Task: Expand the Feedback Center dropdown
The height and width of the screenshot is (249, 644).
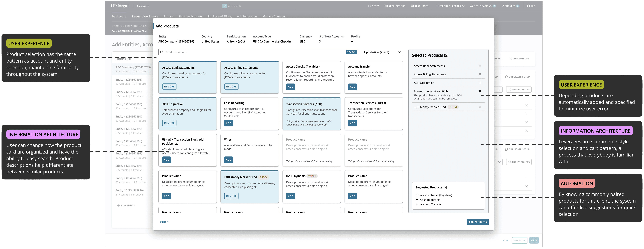Action: click(463, 6)
